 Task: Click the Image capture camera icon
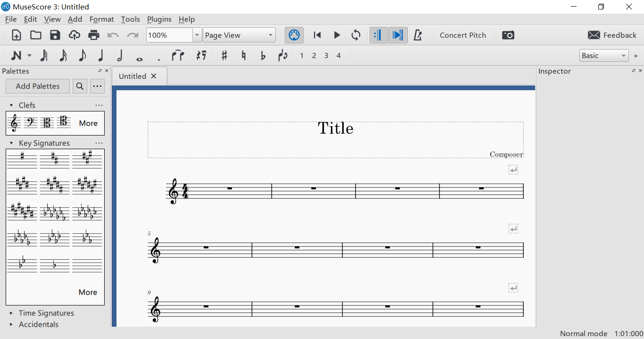508,35
